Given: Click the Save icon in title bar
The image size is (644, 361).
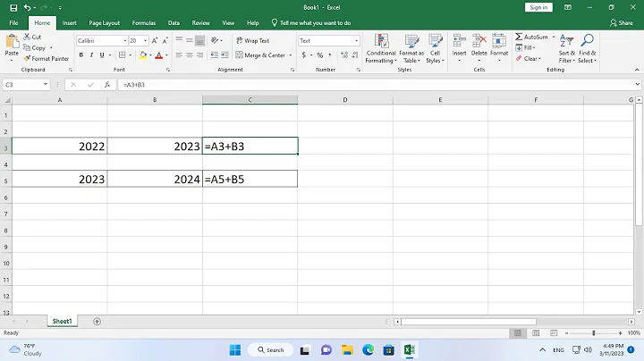Looking at the screenshot, I should coord(13,7).
